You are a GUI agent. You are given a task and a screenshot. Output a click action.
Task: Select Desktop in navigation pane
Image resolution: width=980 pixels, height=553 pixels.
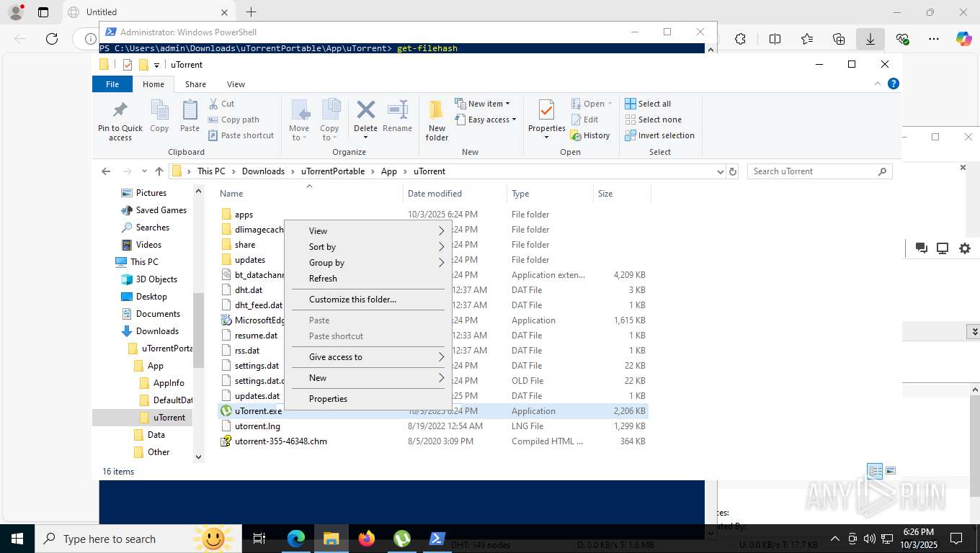pyautogui.click(x=151, y=297)
